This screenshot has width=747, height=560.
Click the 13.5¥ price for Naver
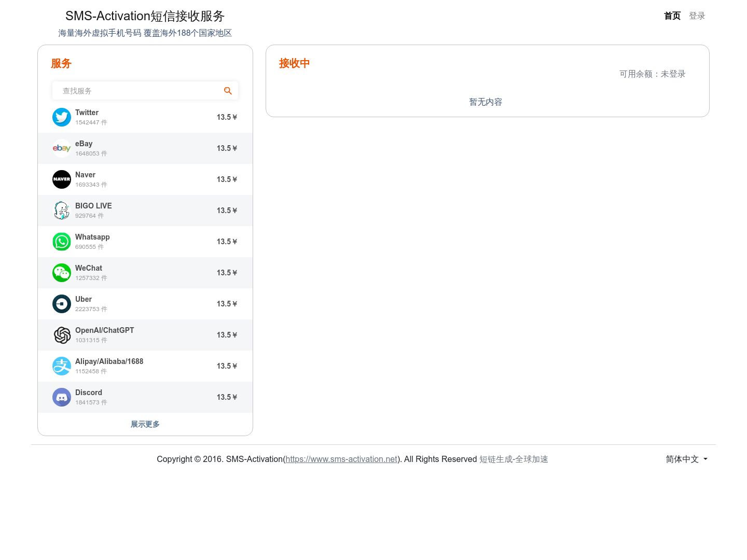pyautogui.click(x=227, y=179)
